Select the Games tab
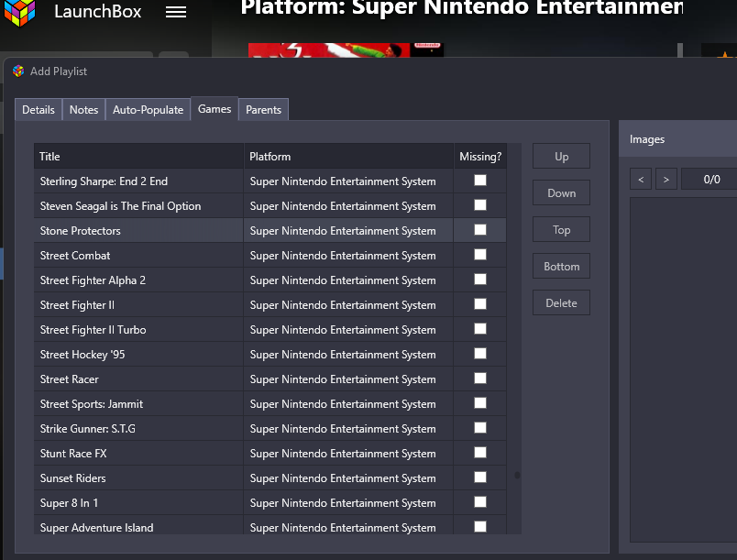This screenshot has width=737, height=560. (x=214, y=109)
